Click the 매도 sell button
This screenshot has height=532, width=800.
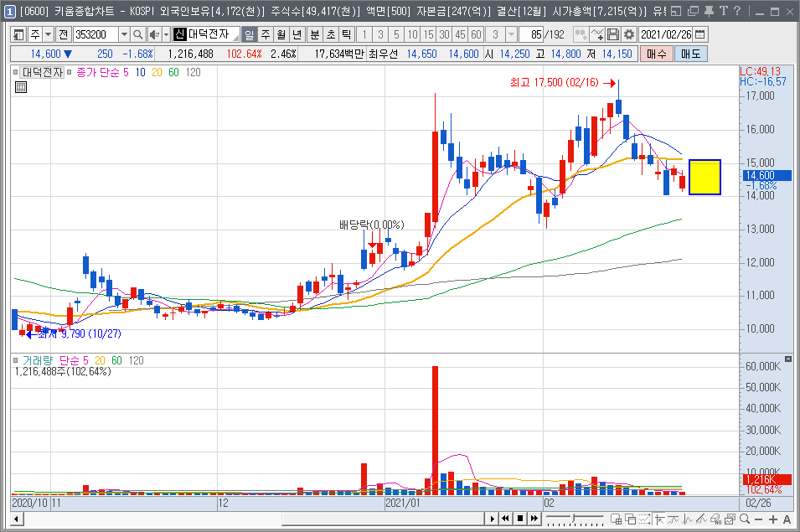pyautogui.click(x=691, y=54)
